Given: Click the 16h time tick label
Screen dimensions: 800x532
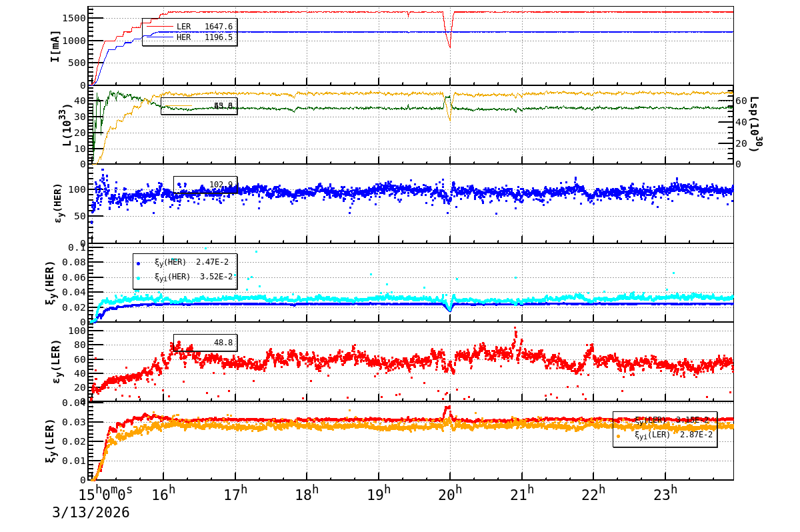Looking at the screenshot, I should click(x=163, y=493).
